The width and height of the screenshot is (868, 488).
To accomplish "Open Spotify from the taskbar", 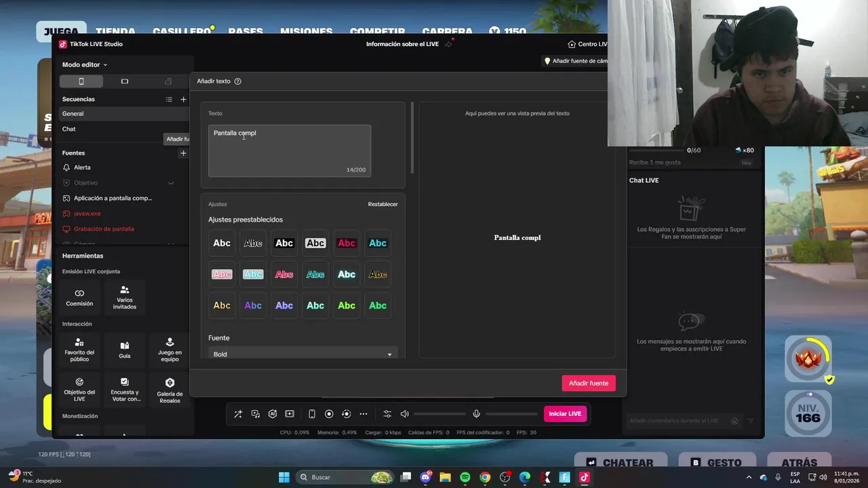I will pyautogui.click(x=465, y=477).
